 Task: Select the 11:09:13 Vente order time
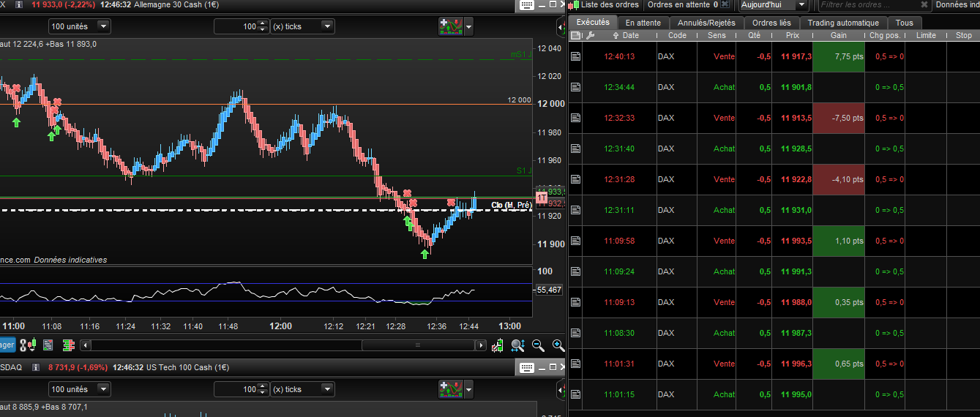point(619,302)
